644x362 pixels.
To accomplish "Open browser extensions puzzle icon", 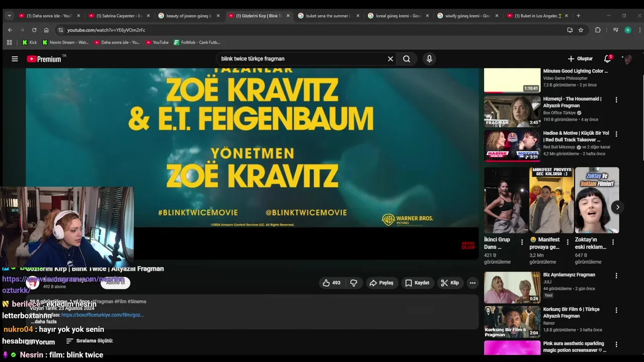I will (598, 30).
